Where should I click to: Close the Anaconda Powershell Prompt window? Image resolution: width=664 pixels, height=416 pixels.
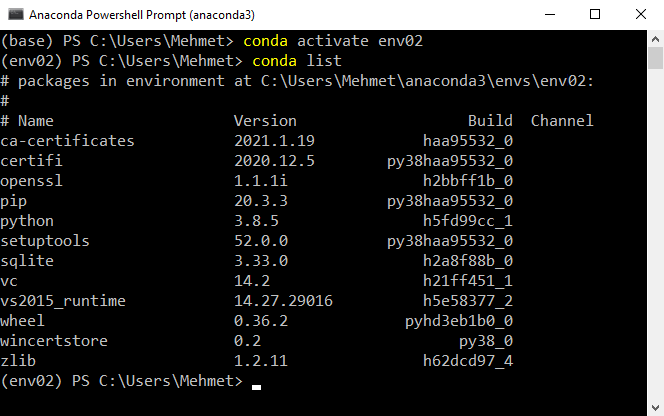pyautogui.click(x=641, y=14)
